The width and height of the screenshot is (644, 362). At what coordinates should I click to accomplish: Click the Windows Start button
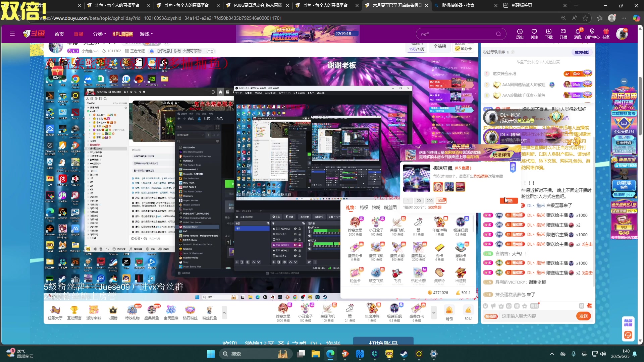pyautogui.click(x=211, y=354)
